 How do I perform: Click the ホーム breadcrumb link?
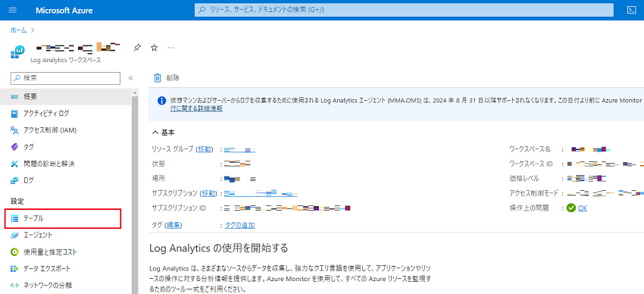pos(18,30)
